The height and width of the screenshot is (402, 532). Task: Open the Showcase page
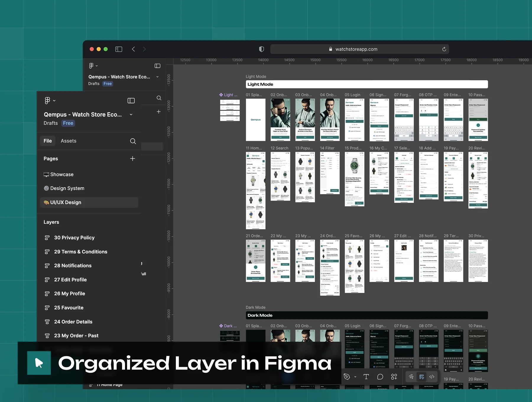pyautogui.click(x=59, y=174)
